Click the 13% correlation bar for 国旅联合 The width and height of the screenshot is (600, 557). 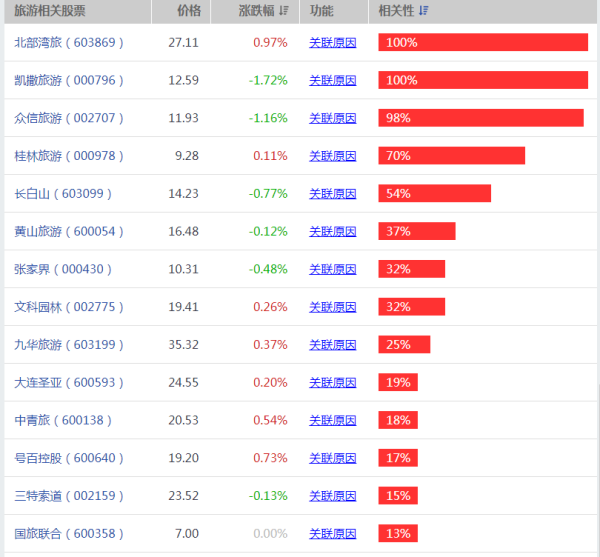[x=398, y=533]
